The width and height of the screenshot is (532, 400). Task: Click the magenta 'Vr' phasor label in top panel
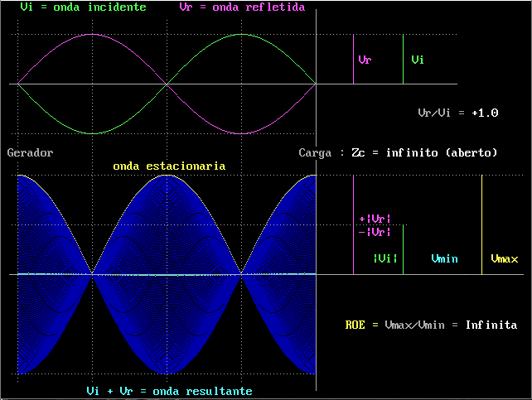coord(365,60)
